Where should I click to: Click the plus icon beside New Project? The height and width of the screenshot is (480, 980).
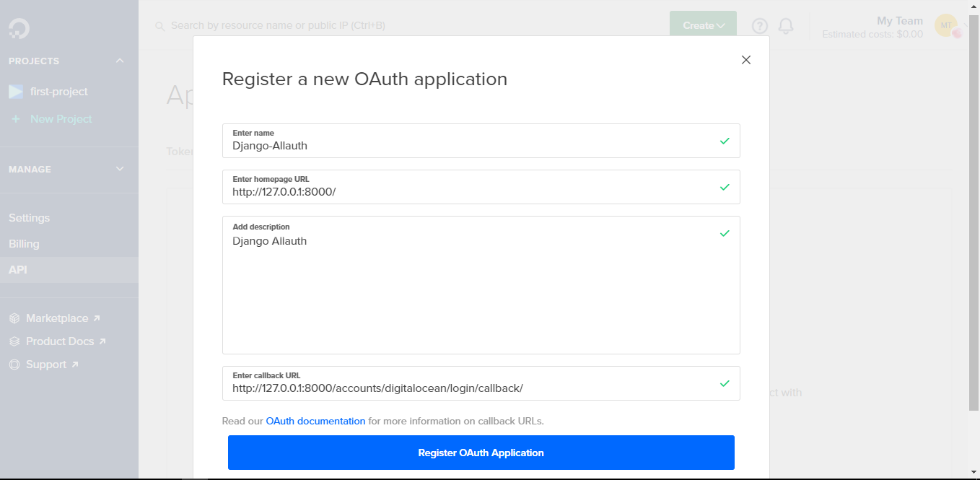coord(16,119)
